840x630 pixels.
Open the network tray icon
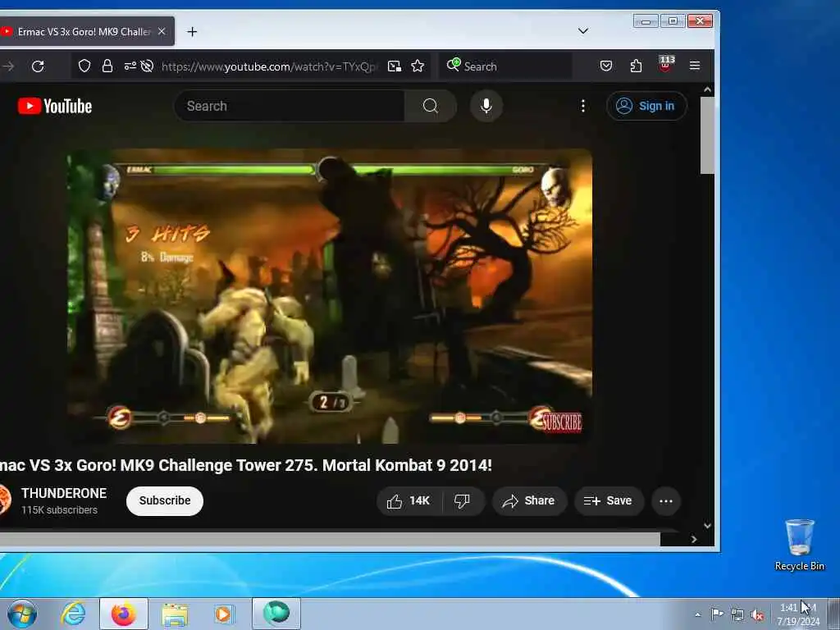coord(737,614)
